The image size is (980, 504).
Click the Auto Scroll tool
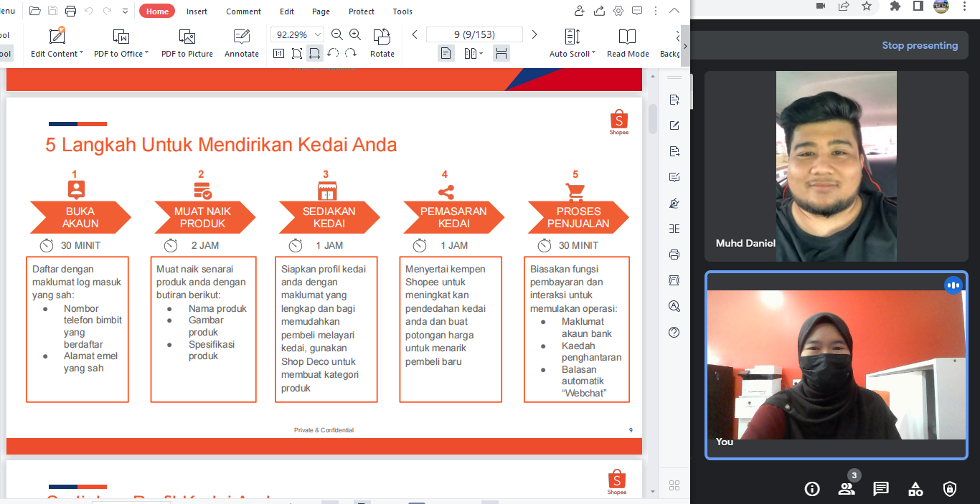tap(573, 42)
